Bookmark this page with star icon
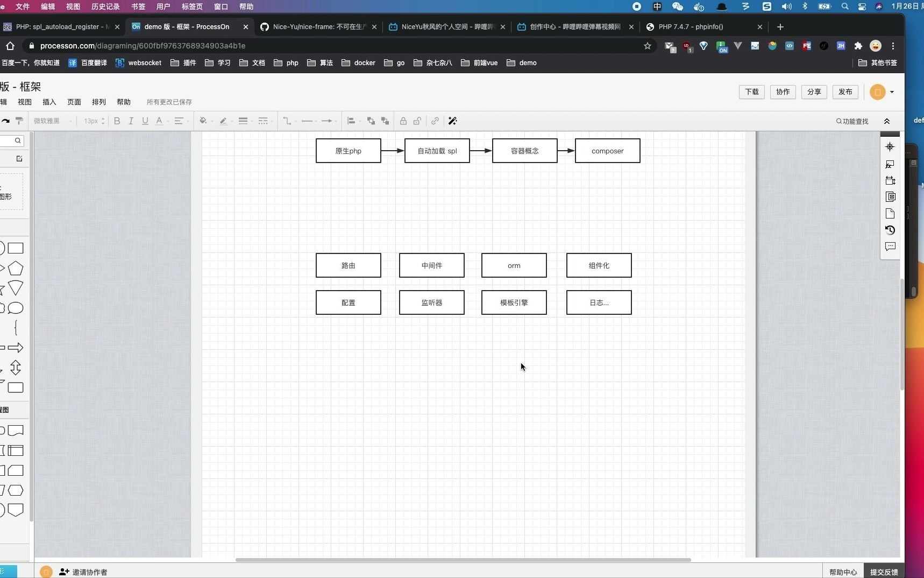Viewport: 924px width, 578px height. [x=648, y=46]
